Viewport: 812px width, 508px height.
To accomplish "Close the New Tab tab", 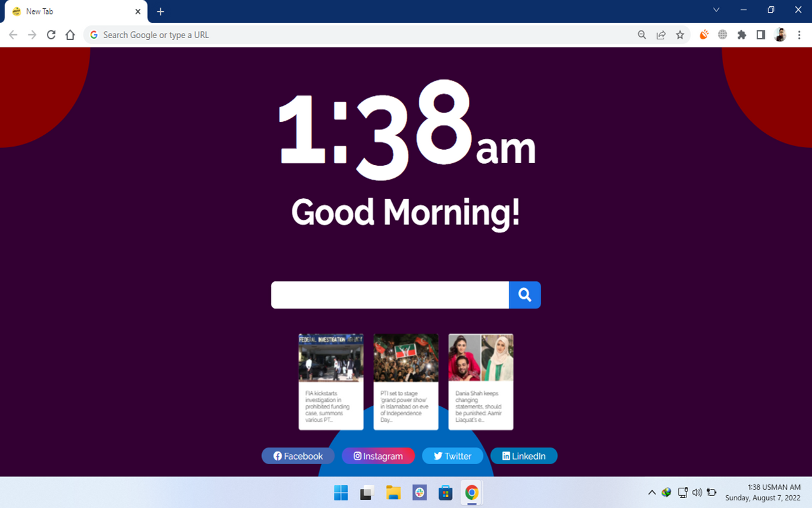I will 138,11.
